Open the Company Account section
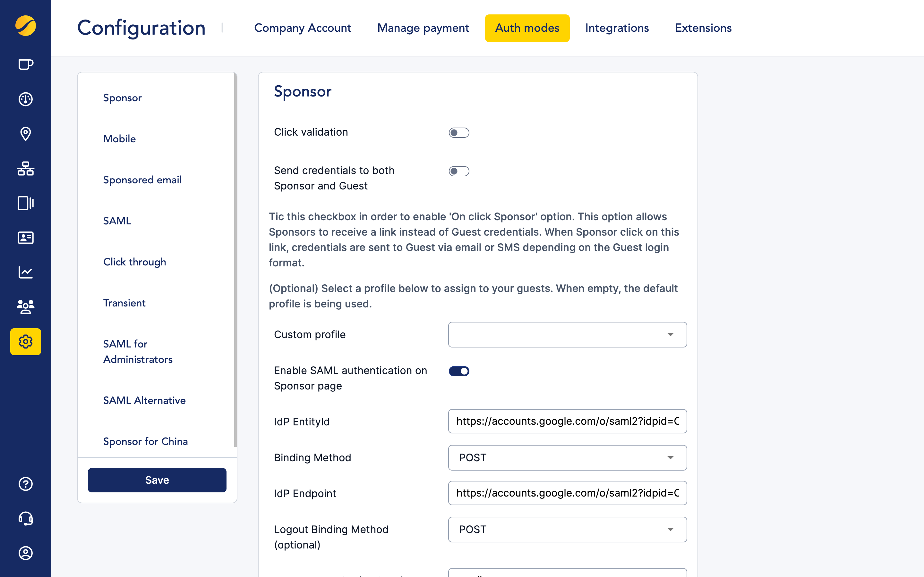The height and width of the screenshot is (577, 924). point(303,28)
